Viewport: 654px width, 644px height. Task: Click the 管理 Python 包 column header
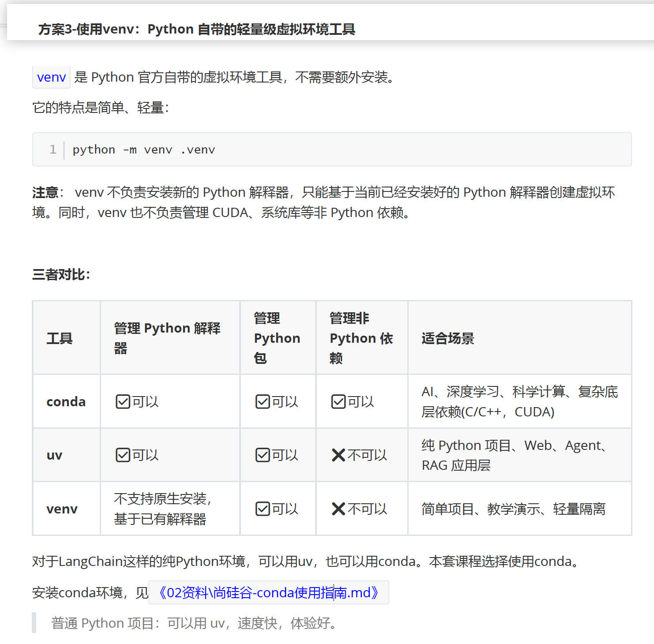pyautogui.click(x=278, y=338)
